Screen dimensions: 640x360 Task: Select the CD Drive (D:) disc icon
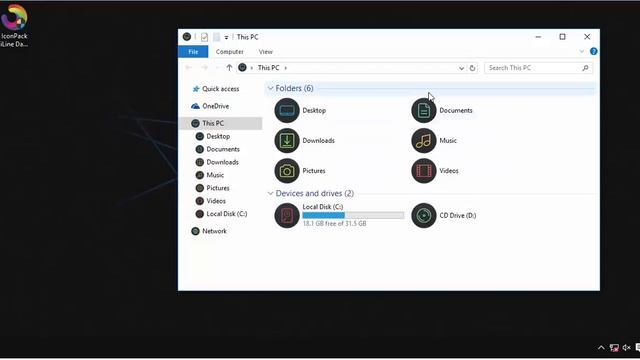pos(424,215)
